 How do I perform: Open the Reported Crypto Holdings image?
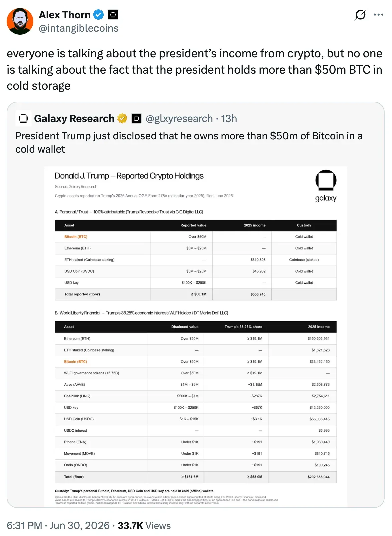click(196, 337)
